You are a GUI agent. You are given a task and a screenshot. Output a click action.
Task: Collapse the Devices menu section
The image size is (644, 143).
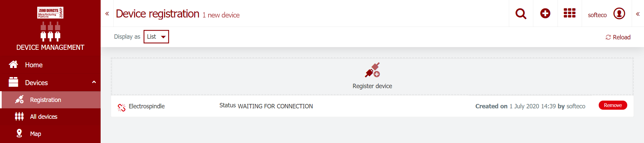[x=94, y=82]
